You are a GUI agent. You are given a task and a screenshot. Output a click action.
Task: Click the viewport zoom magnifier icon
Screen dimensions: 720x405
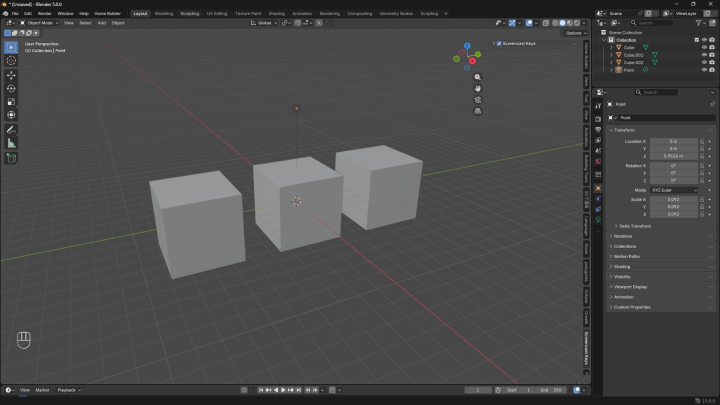pyautogui.click(x=478, y=77)
